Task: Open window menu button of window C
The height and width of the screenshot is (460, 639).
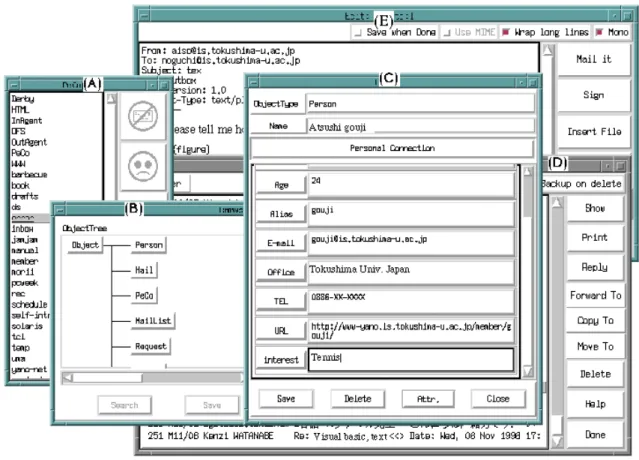Action: pyautogui.click(x=254, y=83)
